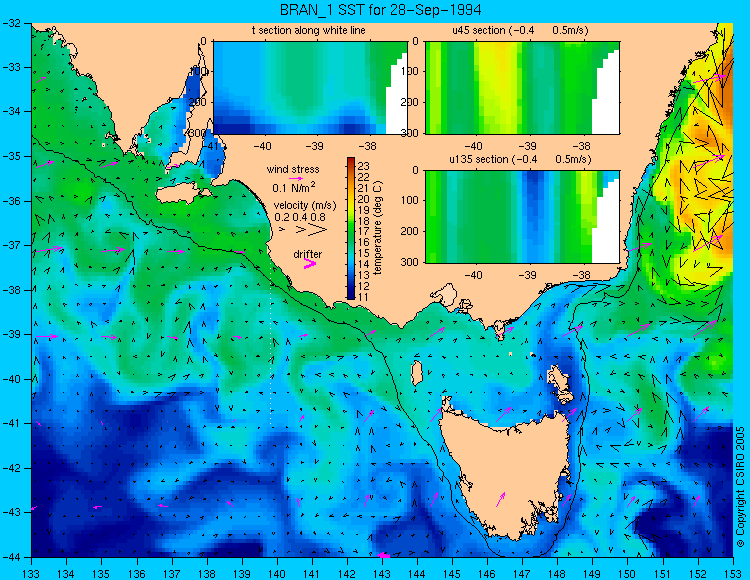Viewport: 750px width, 580px height.
Task: Click the temperature color scale bar
Action: click(351, 229)
